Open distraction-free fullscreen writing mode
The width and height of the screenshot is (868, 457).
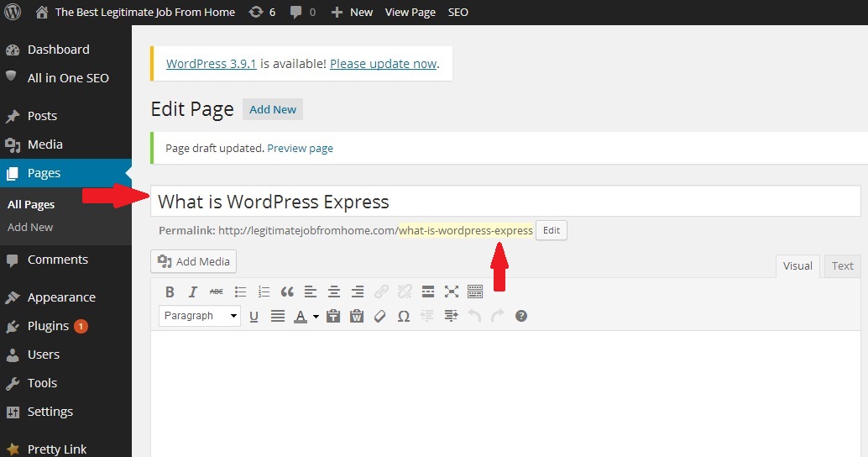(x=452, y=292)
